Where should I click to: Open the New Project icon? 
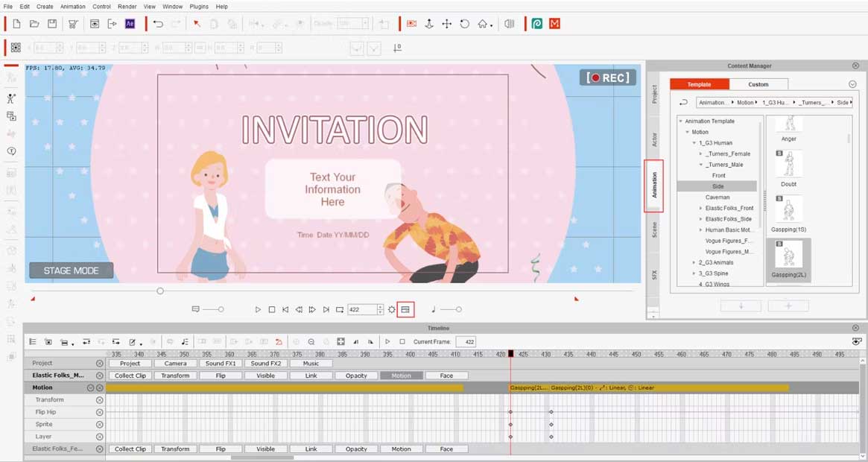tap(15, 24)
